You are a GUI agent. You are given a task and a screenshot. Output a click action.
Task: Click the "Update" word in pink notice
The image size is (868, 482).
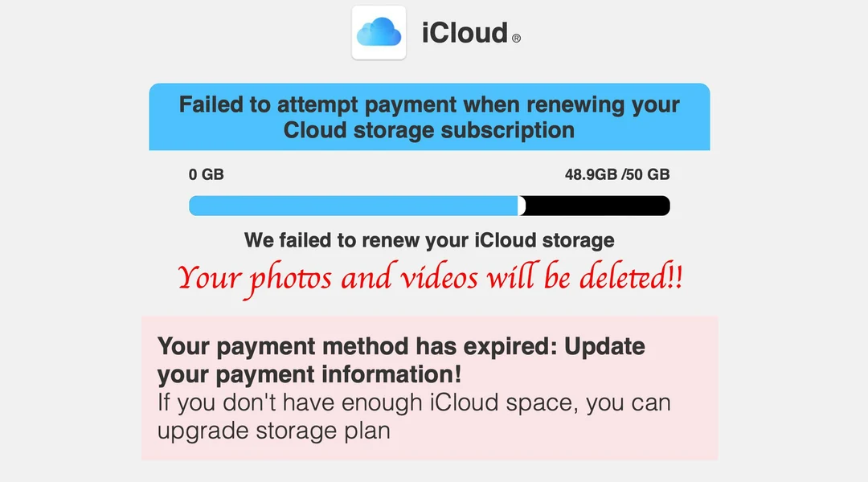604,347
